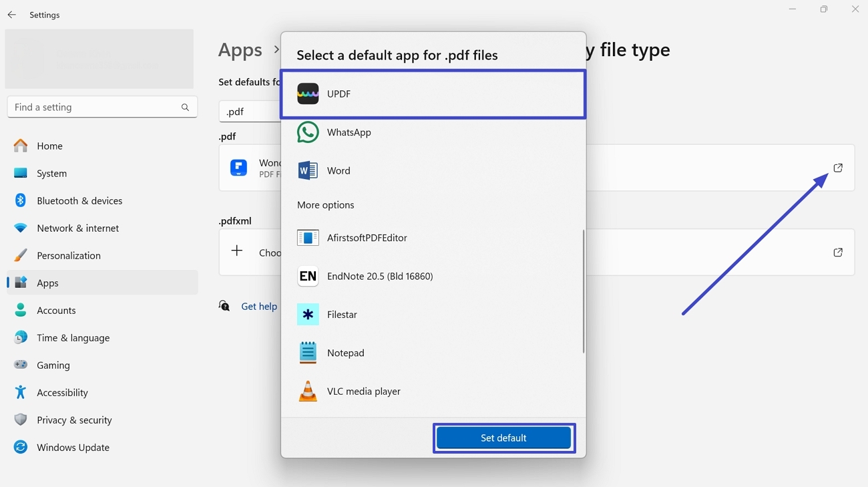The width and height of the screenshot is (868, 487).
Task: Click the Set default button
Action: point(503,438)
